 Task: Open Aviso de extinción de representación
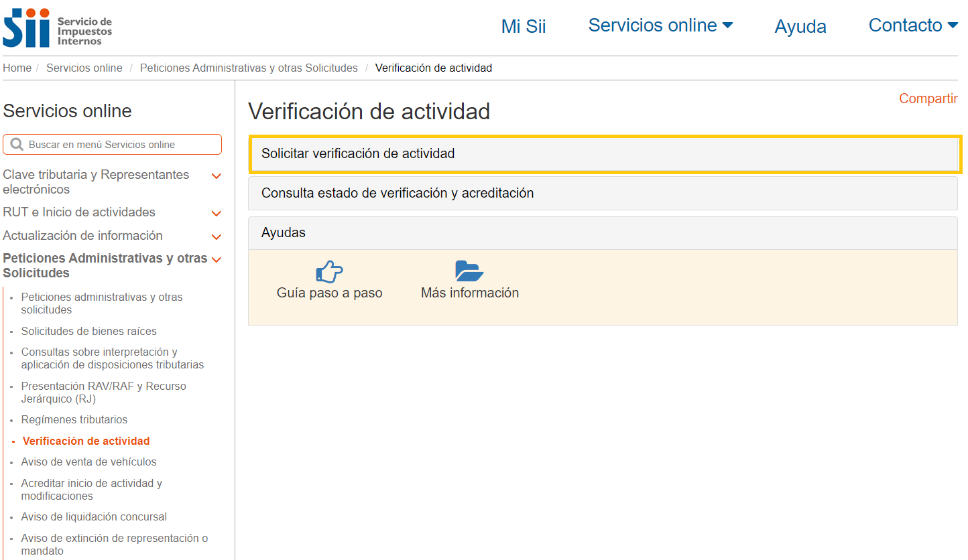[x=115, y=545]
